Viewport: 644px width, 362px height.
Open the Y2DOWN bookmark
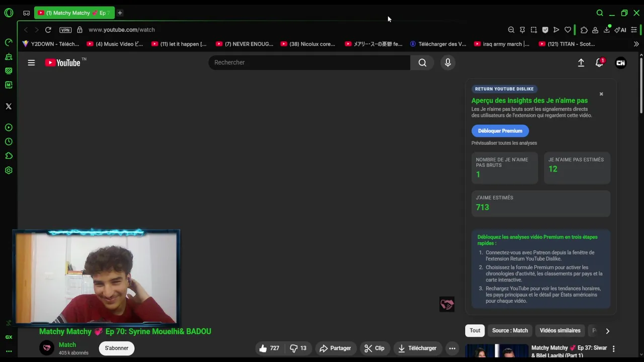click(51, 44)
